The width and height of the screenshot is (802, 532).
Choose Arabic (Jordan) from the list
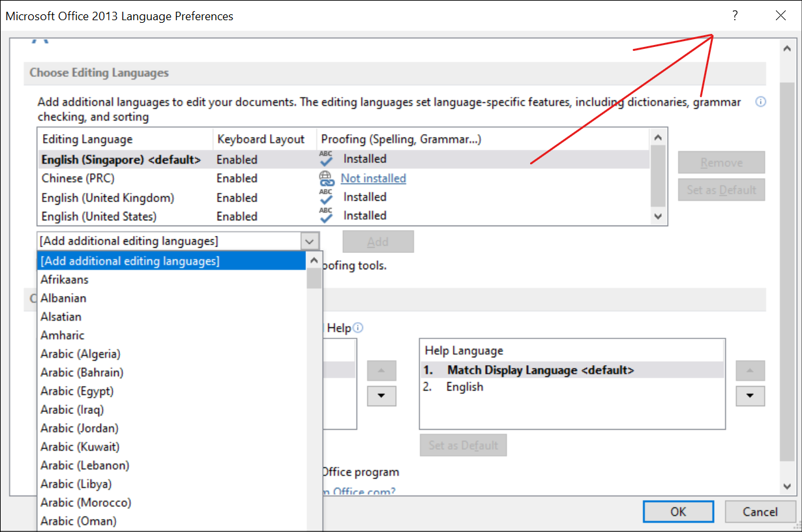171,428
